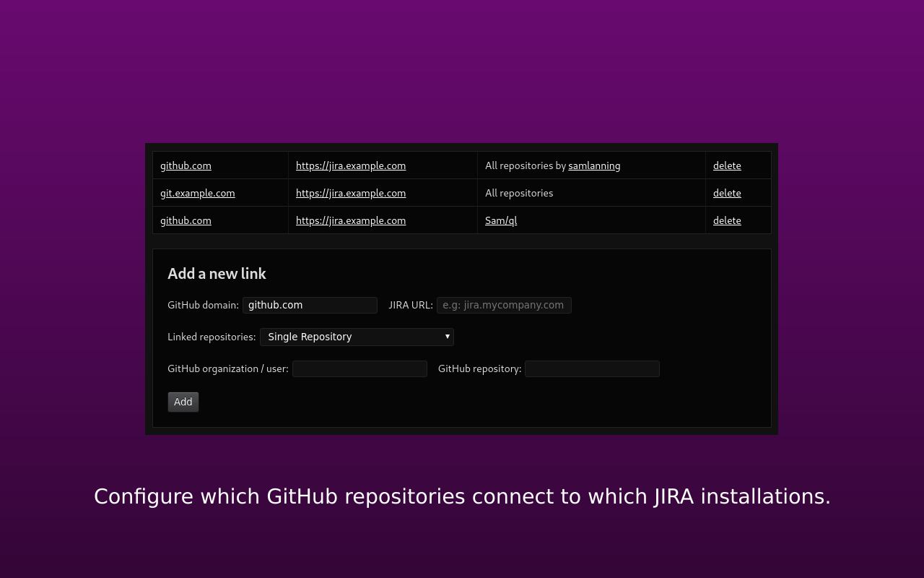This screenshot has height=578, width=924.
Task: Open JIRA URL in the samlanning row
Action: [351, 165]
